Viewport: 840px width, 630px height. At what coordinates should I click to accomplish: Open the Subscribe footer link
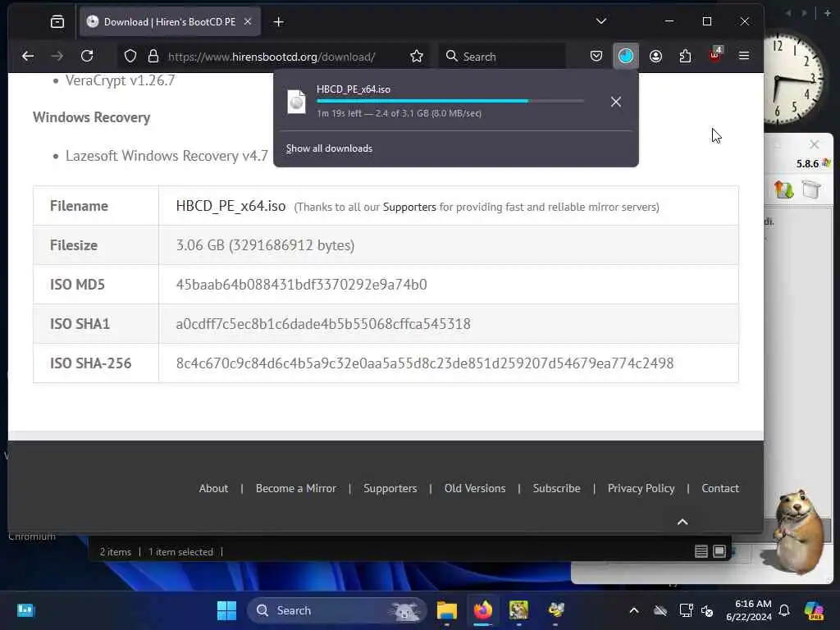click(x=557, y=489)
